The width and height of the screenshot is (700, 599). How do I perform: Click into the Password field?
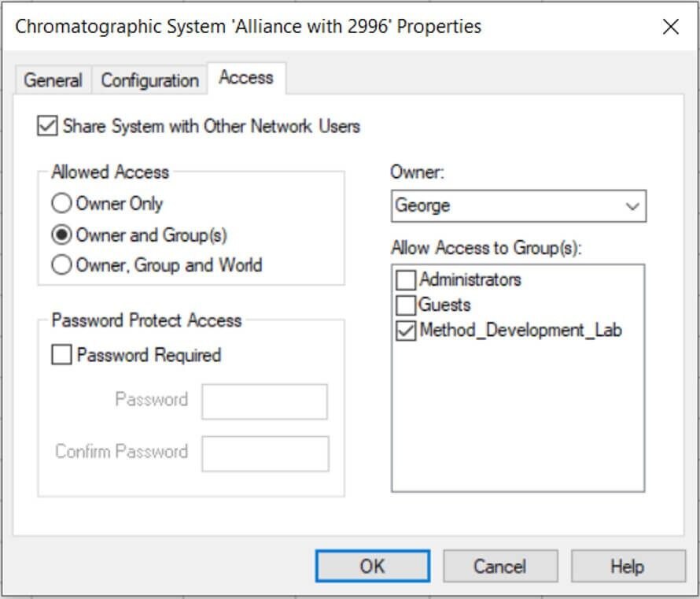coord(265,401)
